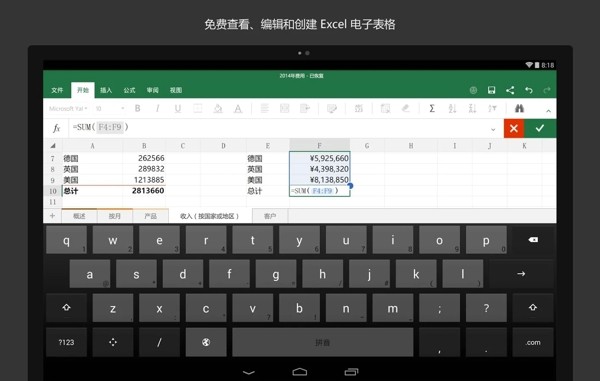Save the workbook with the disk icon
The height and width of the screenshot is (381, 600).
tap(492, 90)
